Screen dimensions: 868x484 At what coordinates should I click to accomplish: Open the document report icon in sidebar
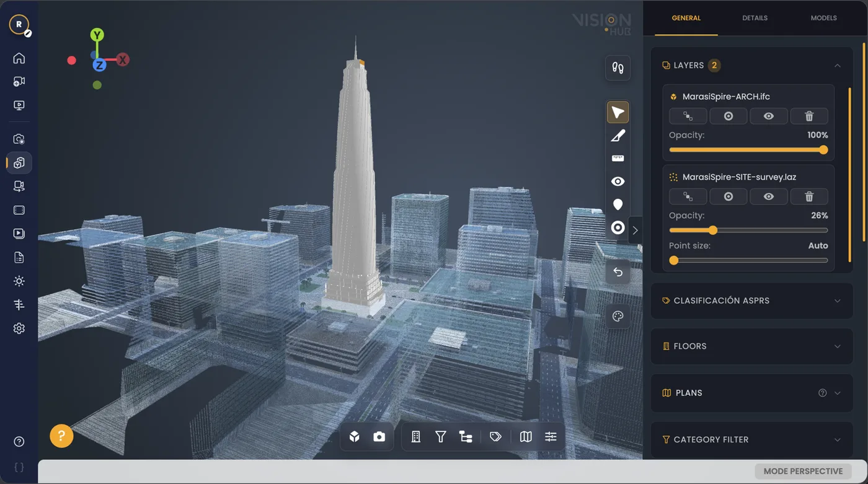click(19, 258)
